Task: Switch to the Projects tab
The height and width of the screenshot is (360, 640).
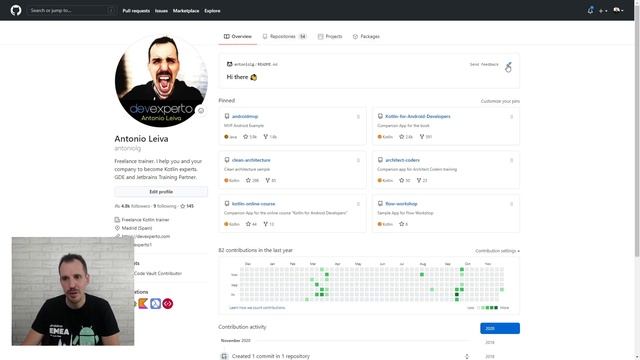Action: coord(330,36)
